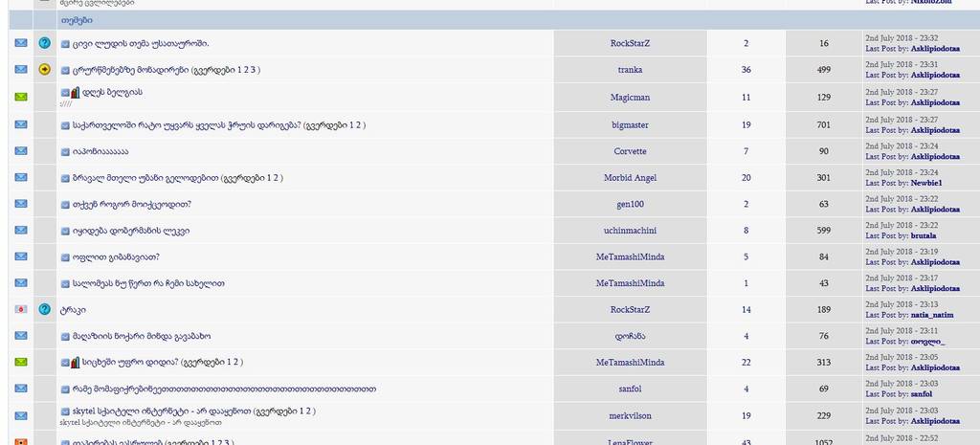Jump to the newest post icon in the skytel topic
This screenshot has height=445, width=980.
pos(65,412)
